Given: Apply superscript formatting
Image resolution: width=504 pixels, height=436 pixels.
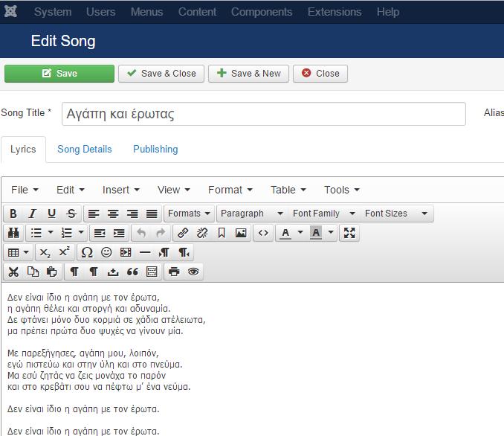Looking at the screenshot, I should (64, 252).
